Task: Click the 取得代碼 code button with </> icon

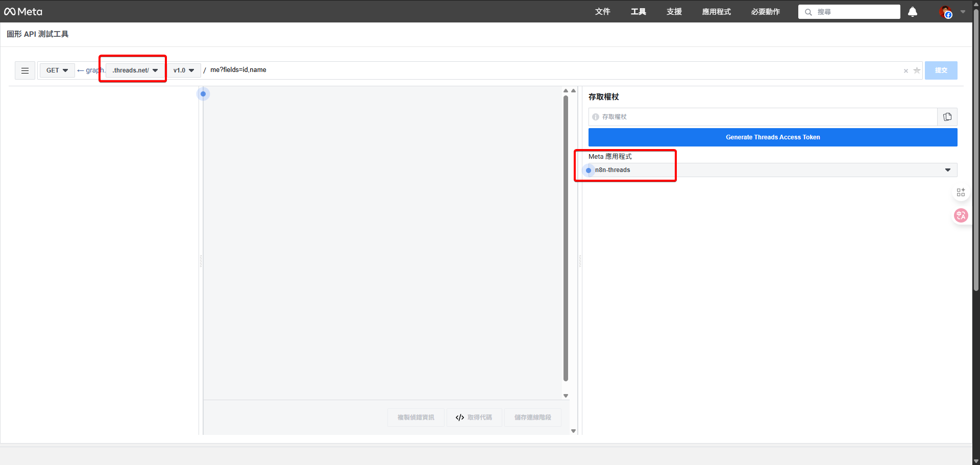Action: coord(474,418)
